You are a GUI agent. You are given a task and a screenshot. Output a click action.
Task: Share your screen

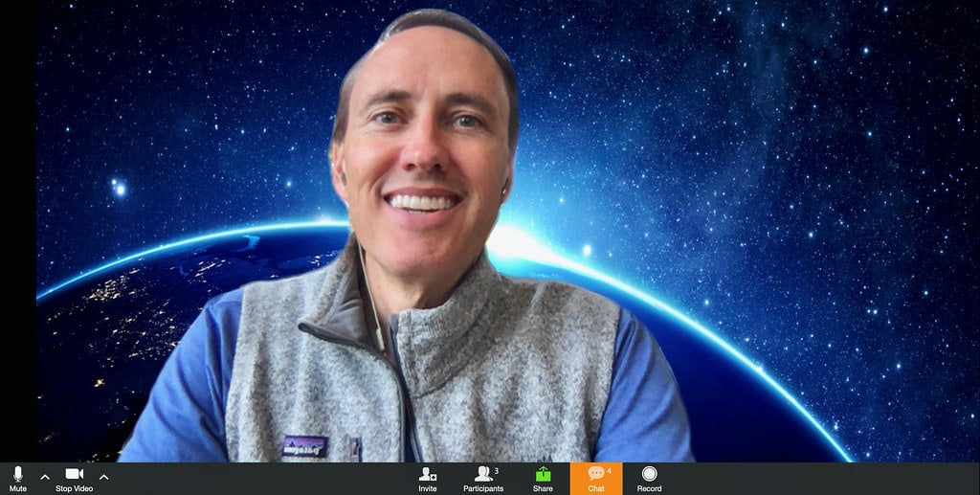[x=543, y=480]
